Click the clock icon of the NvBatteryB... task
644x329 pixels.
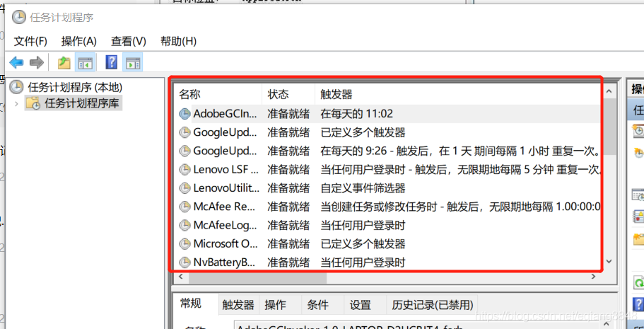[x=185, y=262]
